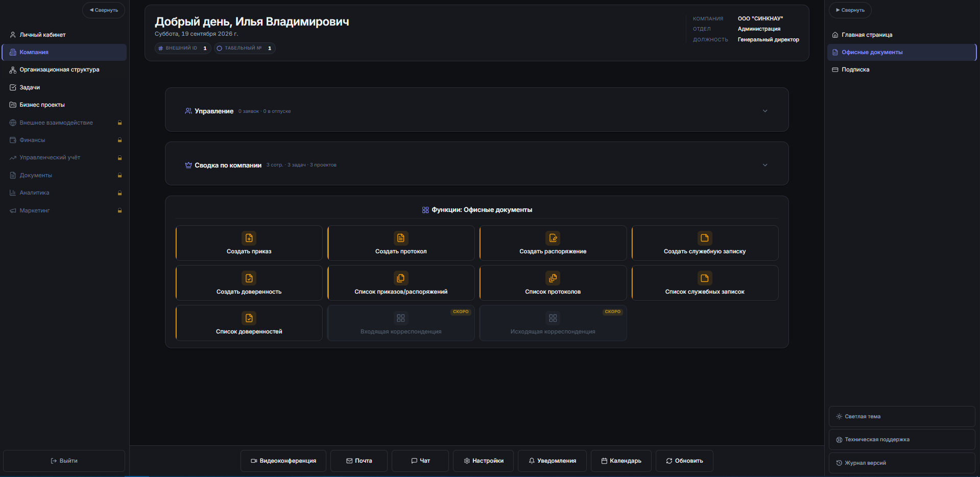Click the Задачи checkbox icon
980x477 pixels.
click(13, 87)
